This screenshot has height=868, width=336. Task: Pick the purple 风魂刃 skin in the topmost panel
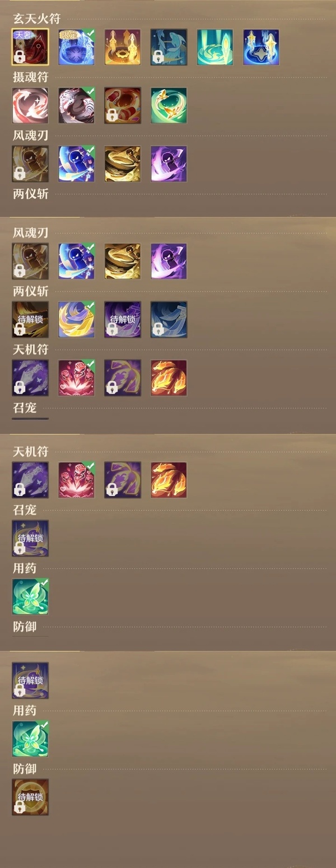coord(169,164)
